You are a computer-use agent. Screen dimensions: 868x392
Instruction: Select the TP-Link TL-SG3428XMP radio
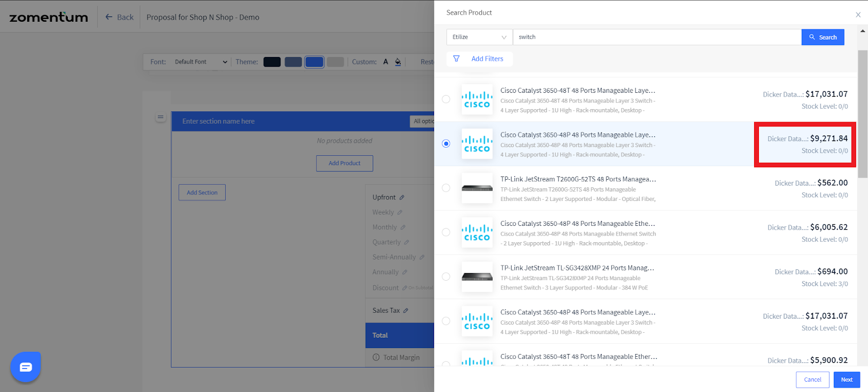click(446, 277)
